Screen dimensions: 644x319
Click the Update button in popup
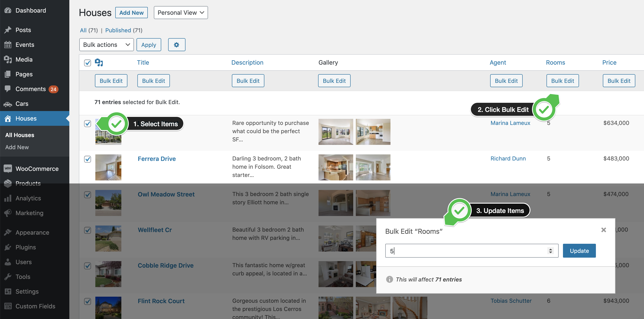(579, 251)
